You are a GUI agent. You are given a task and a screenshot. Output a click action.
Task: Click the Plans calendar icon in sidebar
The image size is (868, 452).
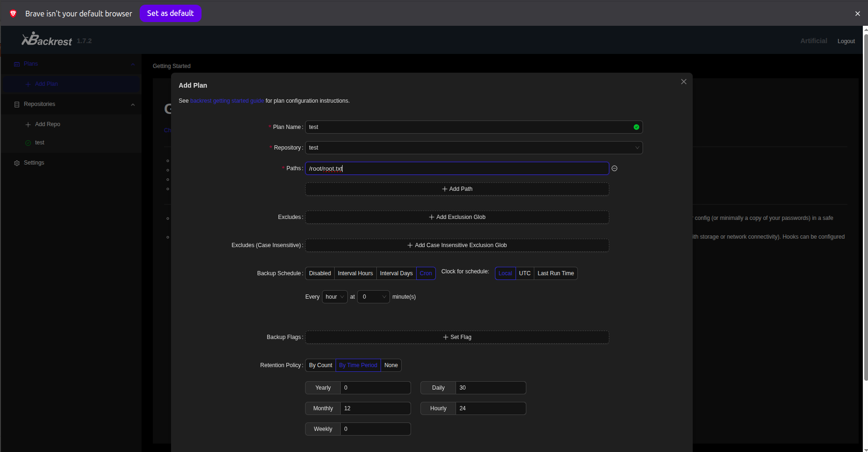(17, 64)
